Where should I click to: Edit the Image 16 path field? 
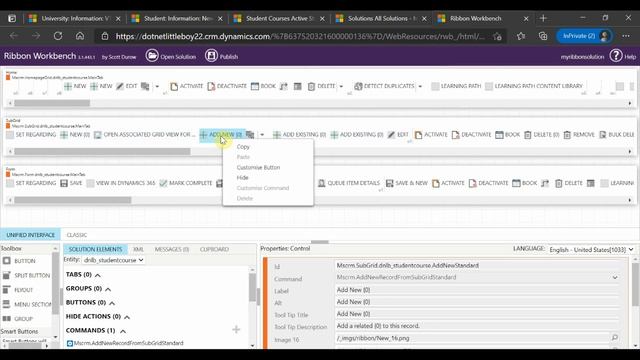click(x=472, y=338)
